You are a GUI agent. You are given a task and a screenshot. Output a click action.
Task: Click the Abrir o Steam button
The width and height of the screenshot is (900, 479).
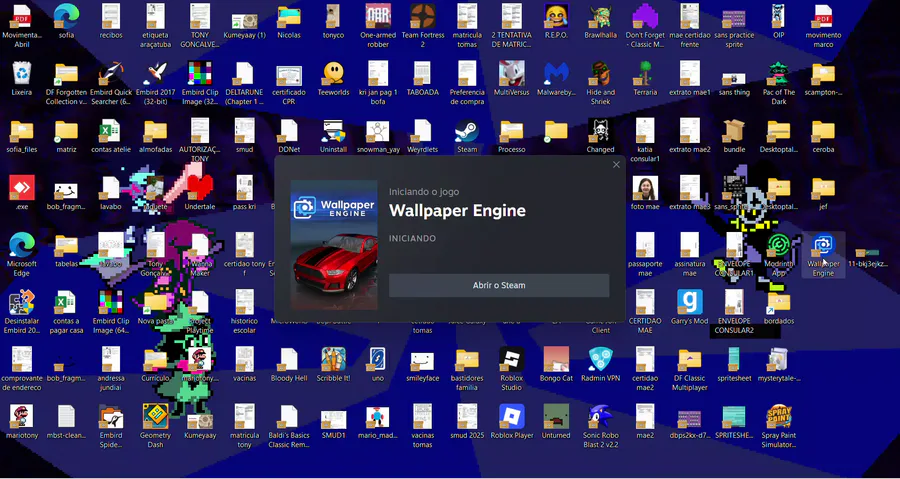click(x=499, y=285)
